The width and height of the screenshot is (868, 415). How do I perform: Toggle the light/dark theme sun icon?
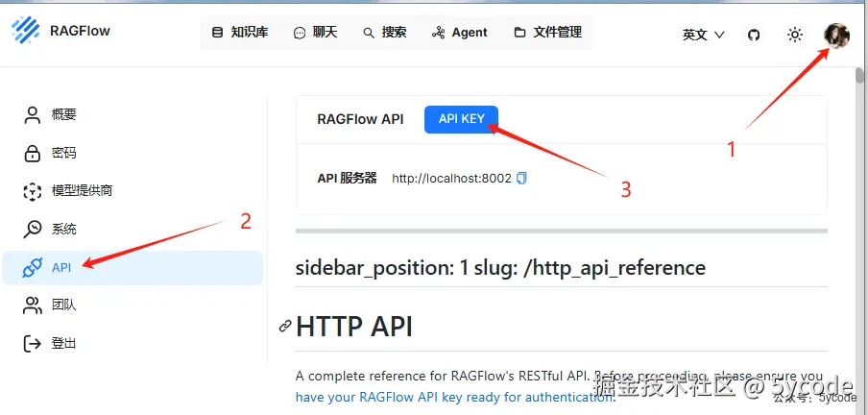click(x=795, y=35)
